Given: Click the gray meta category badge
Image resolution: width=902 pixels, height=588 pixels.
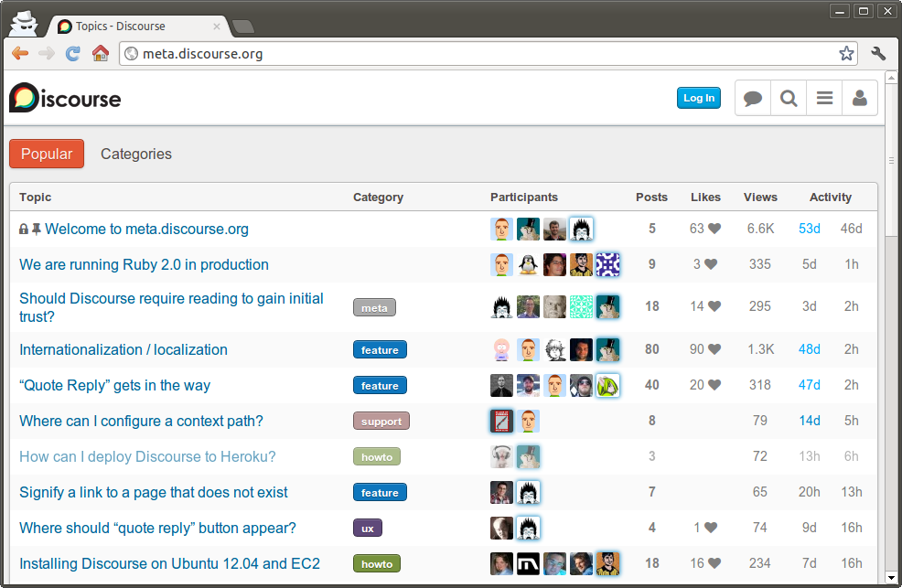Looking at the screenshot, I should tap(374, 308).
